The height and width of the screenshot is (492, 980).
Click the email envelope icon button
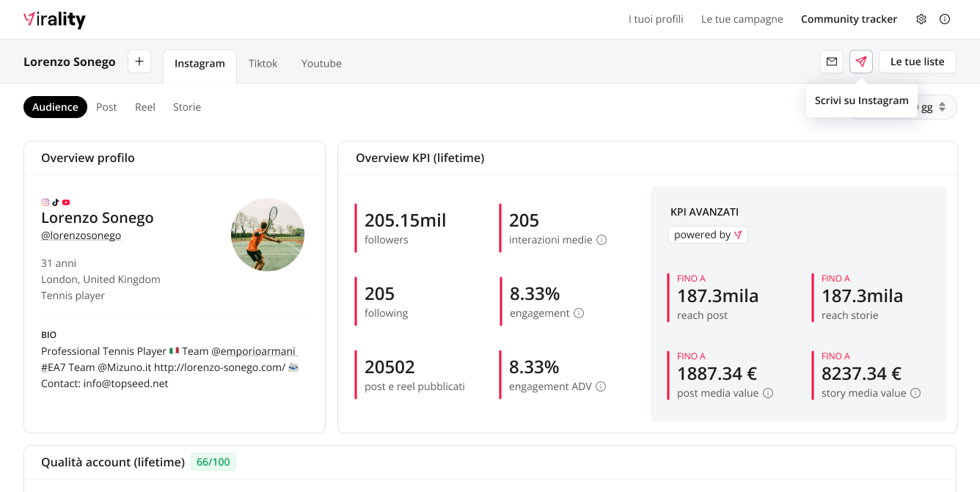832,62
